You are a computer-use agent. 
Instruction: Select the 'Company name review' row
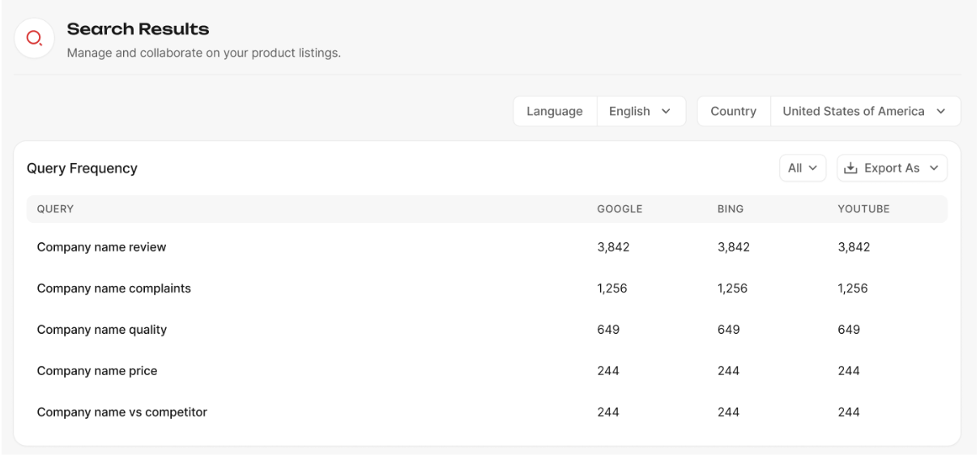click(487, 248)
